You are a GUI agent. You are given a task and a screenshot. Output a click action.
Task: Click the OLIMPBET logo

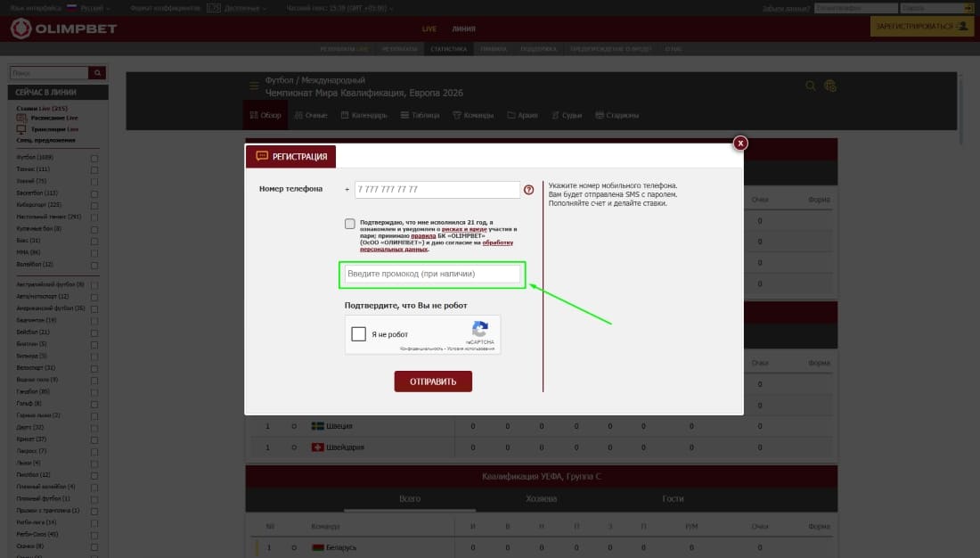(64, 29)
